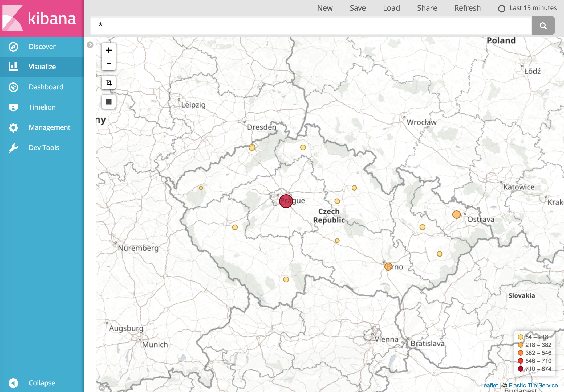Go to the Dashboard section
Viewport: 564px width, 392px height.
click(x=46, y=87)
